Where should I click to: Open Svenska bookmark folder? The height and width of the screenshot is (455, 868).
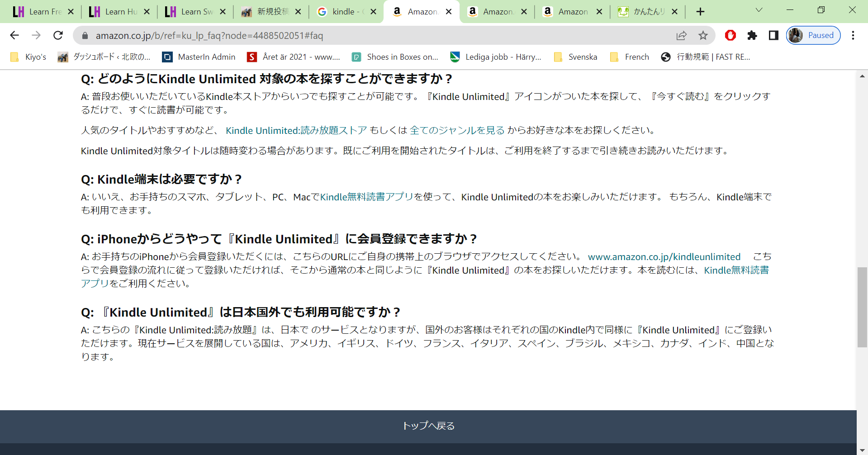(x=575, y=57)
